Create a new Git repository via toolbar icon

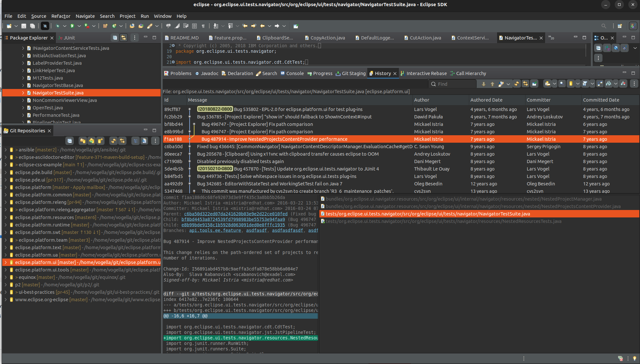tap(101, 141)
